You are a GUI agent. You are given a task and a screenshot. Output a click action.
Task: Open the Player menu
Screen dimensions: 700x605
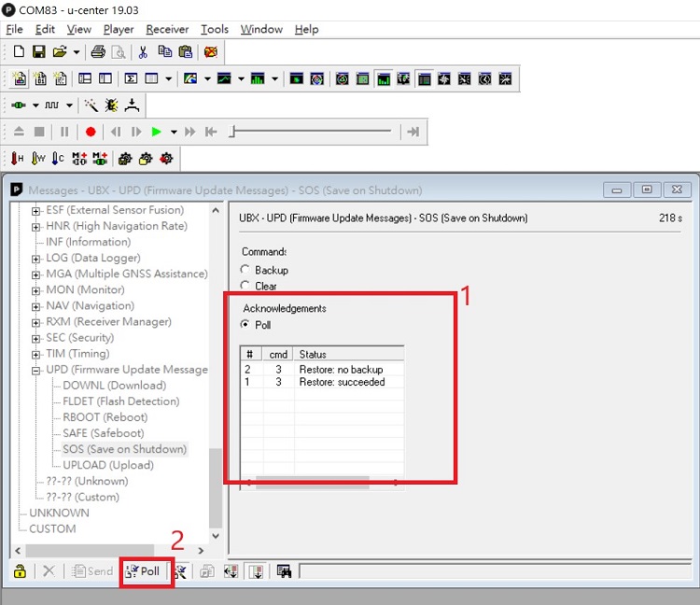click(x=119, y=30)
